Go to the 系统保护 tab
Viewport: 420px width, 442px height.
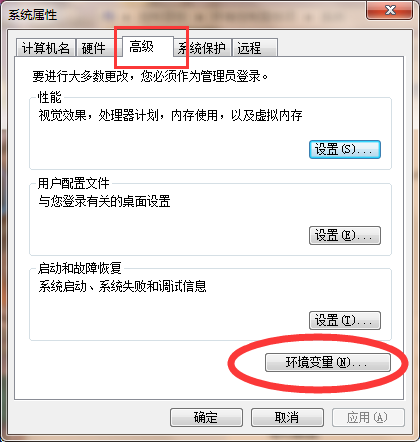(203, 48)
